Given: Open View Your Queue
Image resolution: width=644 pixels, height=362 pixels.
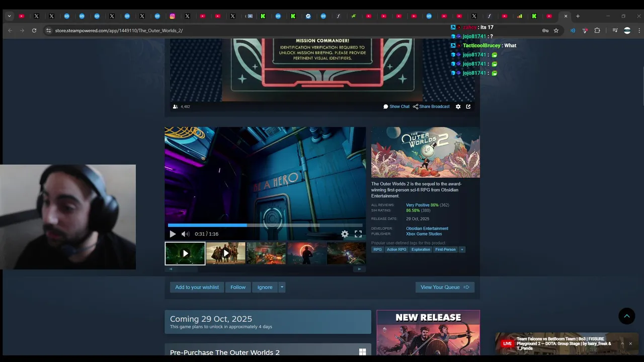Looking at the screenshot, I should 445,287.
